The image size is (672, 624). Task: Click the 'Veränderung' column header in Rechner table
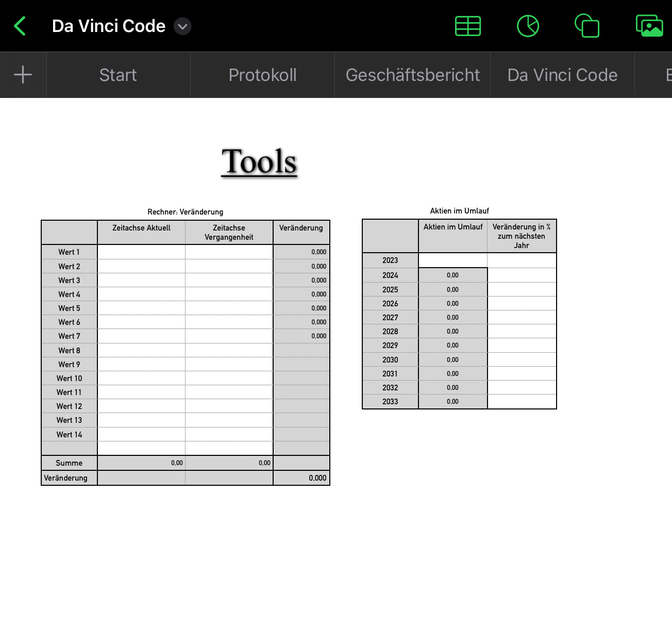301,233
